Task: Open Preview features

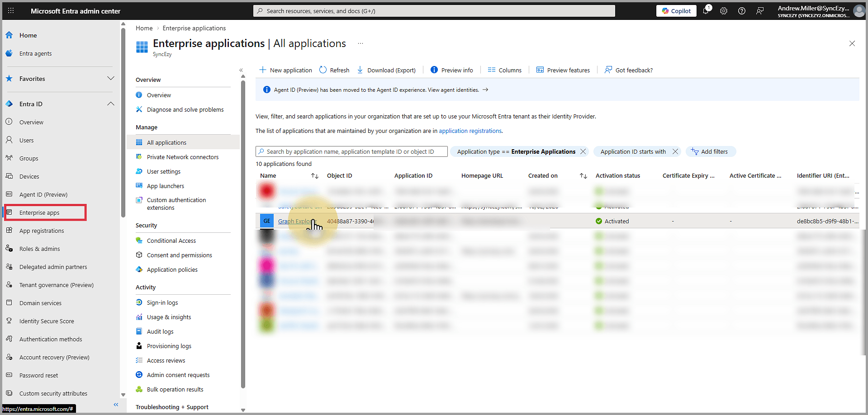Action: [563, 70]
